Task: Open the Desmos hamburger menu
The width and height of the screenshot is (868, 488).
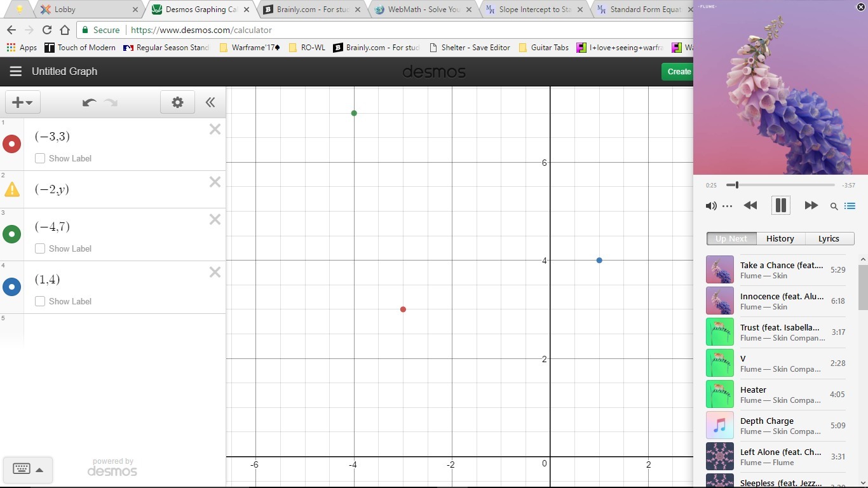Action: pos(16,71)
